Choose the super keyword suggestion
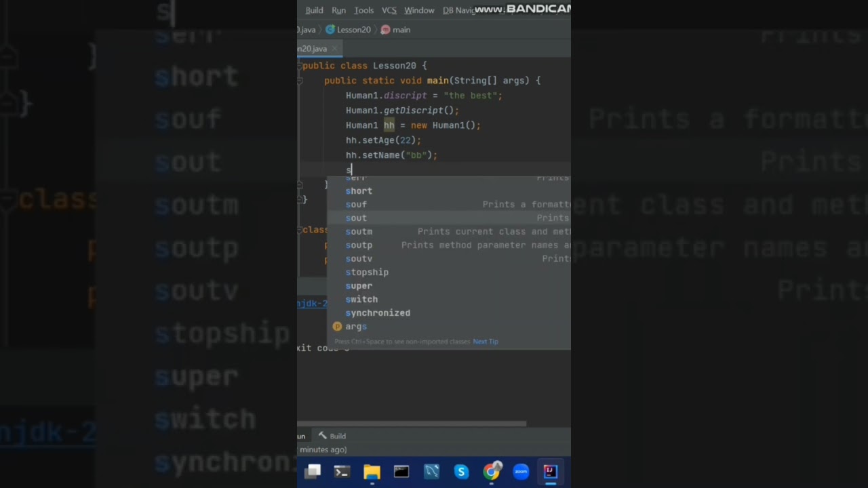Viewport: 868px width, 488px height. pos(448,285)
